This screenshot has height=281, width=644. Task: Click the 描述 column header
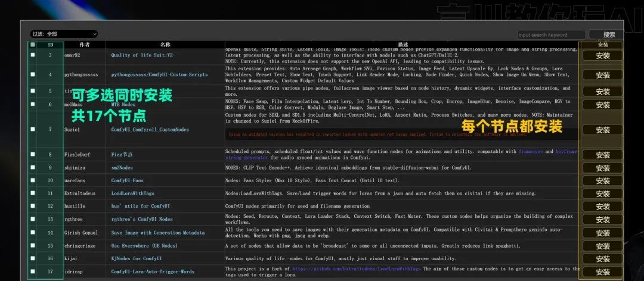tap(402, 45)
